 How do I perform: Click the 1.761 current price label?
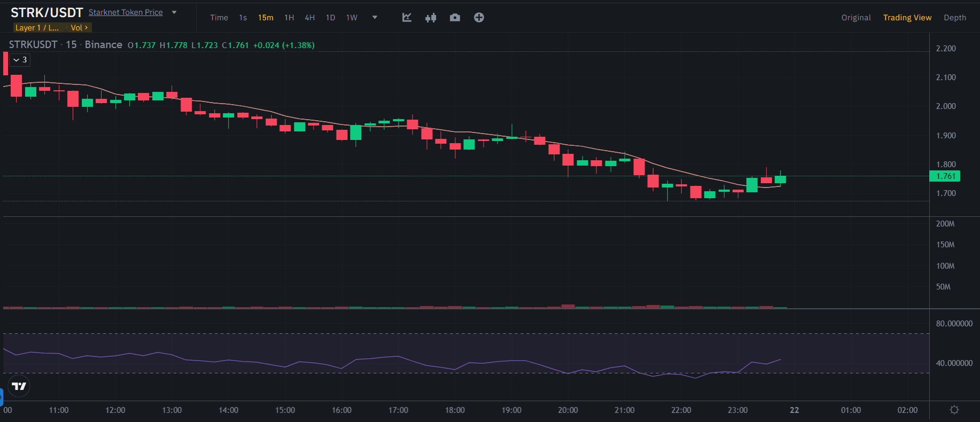[x=945, y=176]
